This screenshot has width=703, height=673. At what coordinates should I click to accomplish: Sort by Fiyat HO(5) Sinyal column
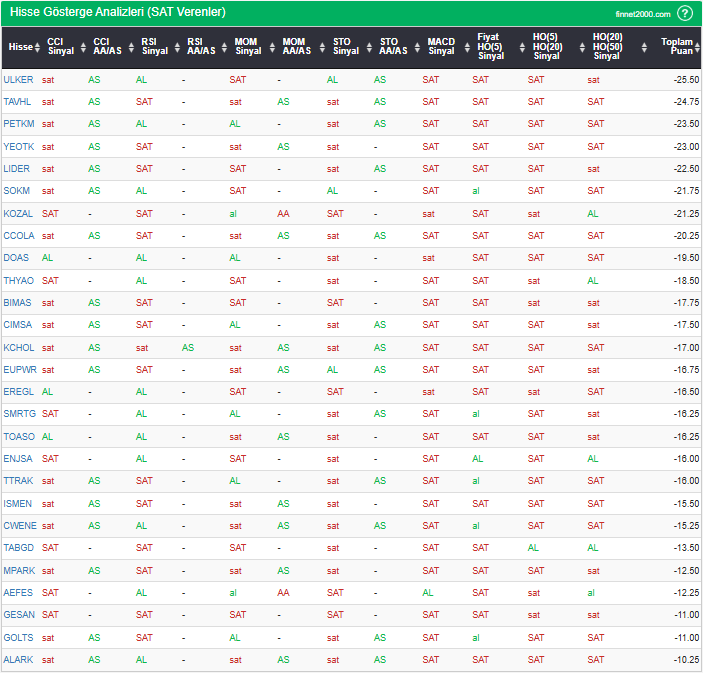[x=490, y=47]
